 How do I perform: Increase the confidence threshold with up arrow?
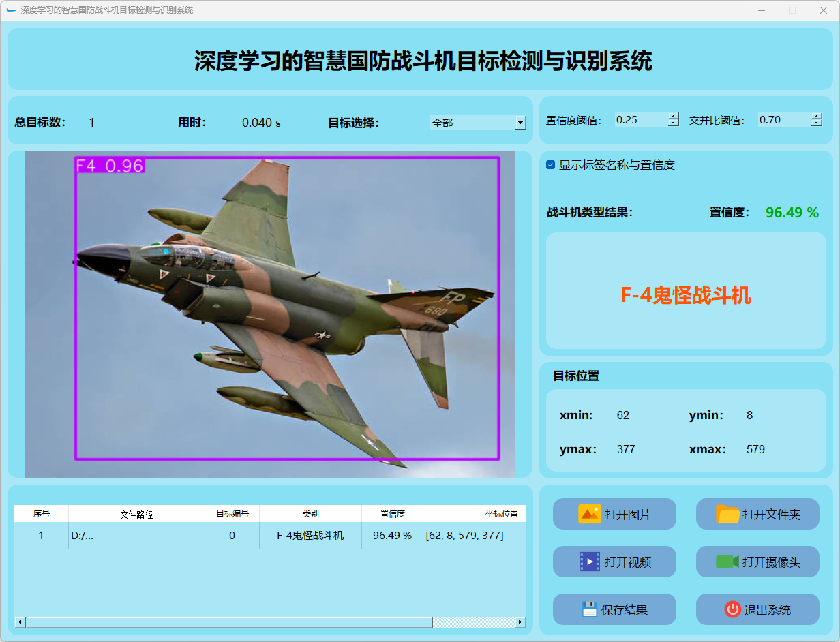[674, 116]
